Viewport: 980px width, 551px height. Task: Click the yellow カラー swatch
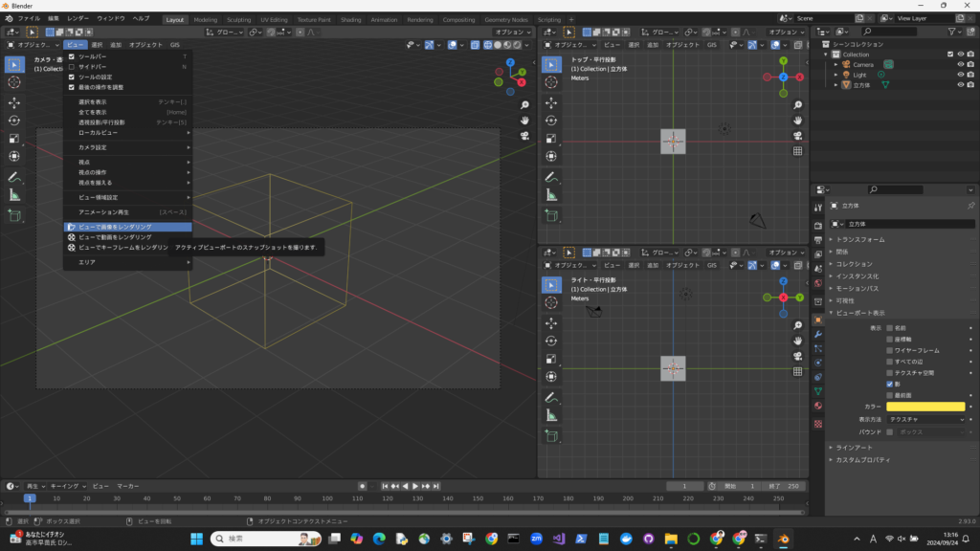pos(924,407)
